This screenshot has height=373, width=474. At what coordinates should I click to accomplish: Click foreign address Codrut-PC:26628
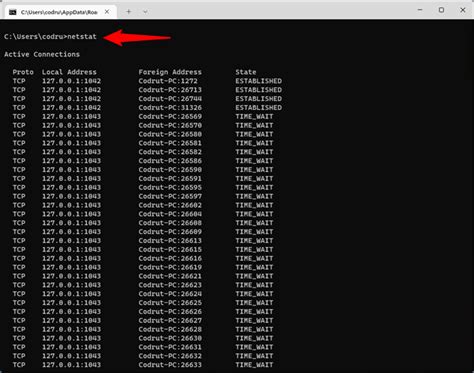pos(170,329)
